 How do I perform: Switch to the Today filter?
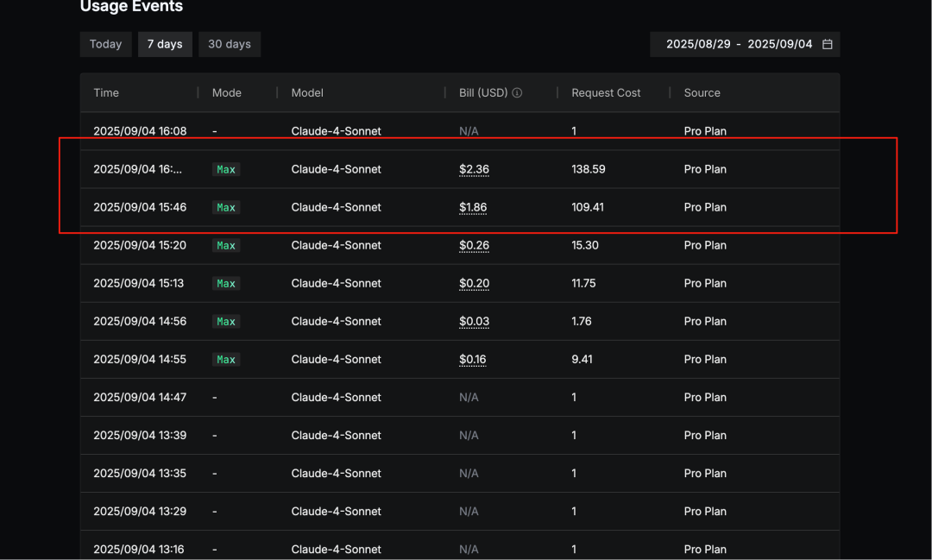pos(106,44)
